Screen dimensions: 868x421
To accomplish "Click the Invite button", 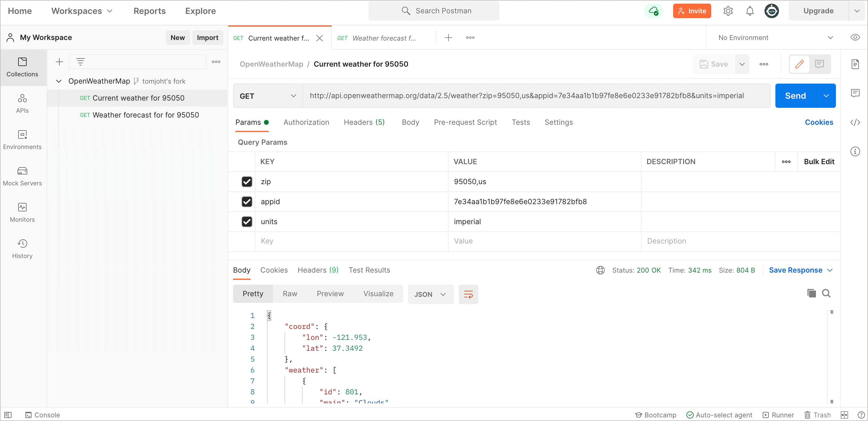I will tap(692, 11).
